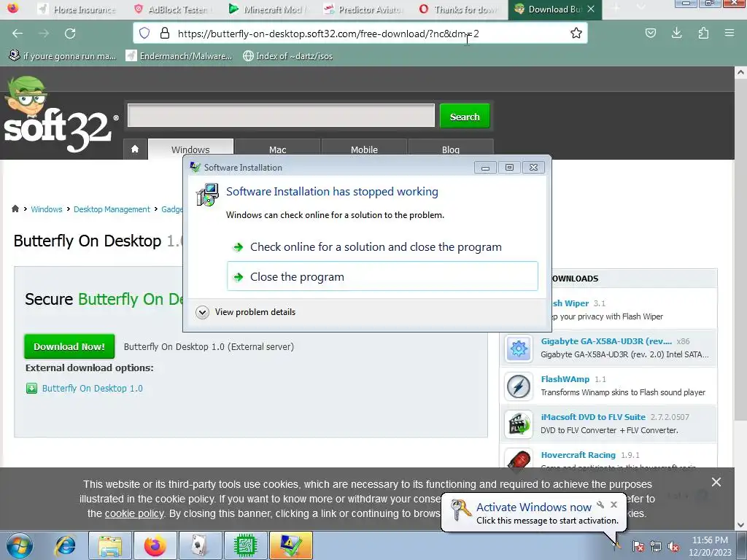
Task: Select the Blog site tab
Action: coord(451,149)
